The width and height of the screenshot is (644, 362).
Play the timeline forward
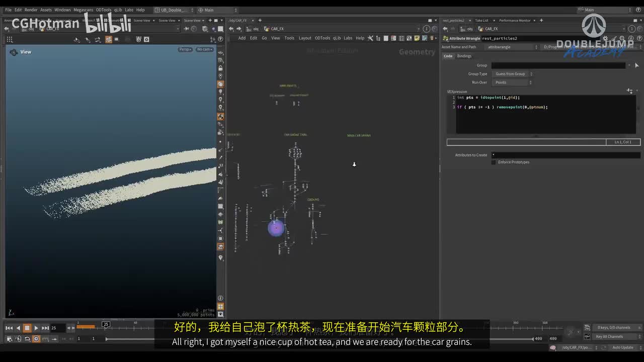(36, 328)
